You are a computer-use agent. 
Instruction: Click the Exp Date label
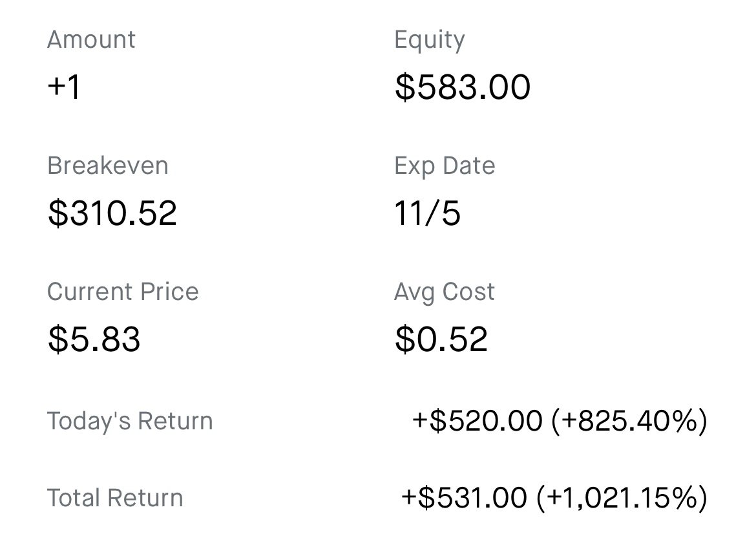[445, 166]
